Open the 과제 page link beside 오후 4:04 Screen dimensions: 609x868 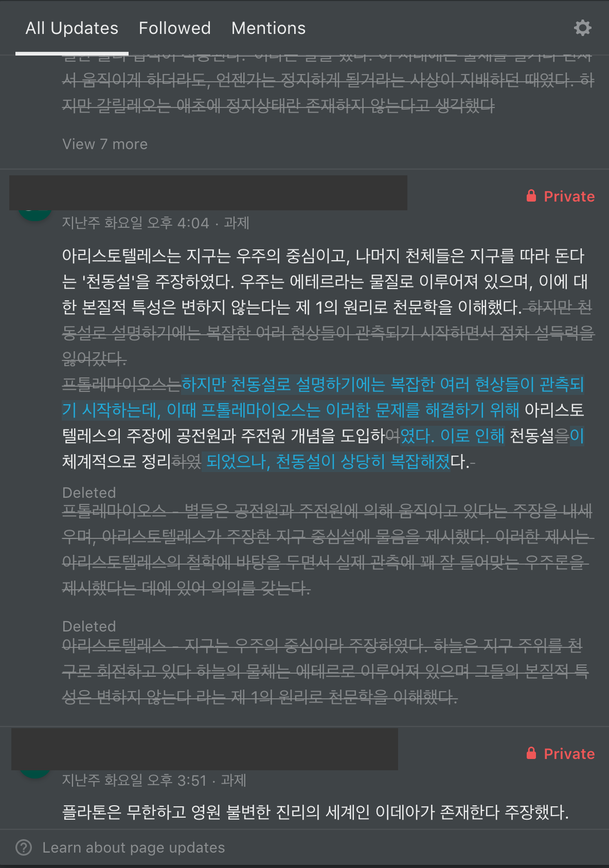coord(237,223)
